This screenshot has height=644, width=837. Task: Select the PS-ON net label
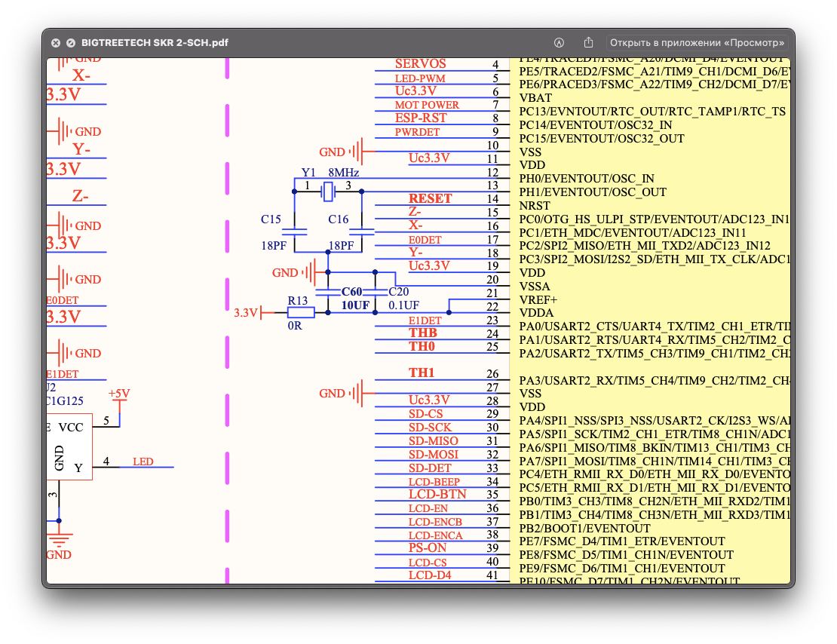click(x=428, y=548)
